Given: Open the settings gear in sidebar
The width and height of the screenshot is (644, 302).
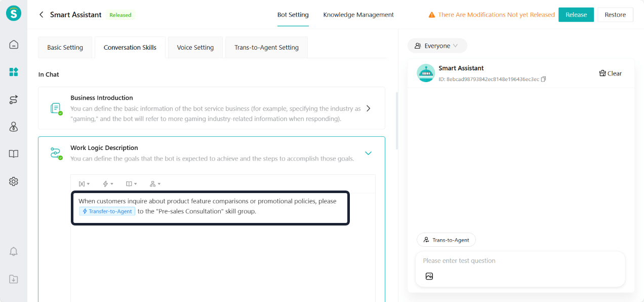Looking at the screenshot, I should (x=14, y=181).
